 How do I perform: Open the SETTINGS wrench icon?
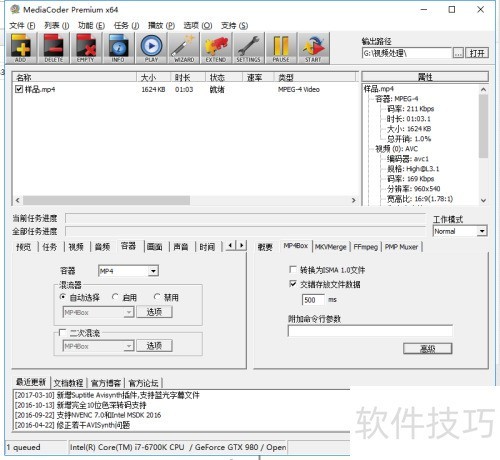tap(248, 48)
